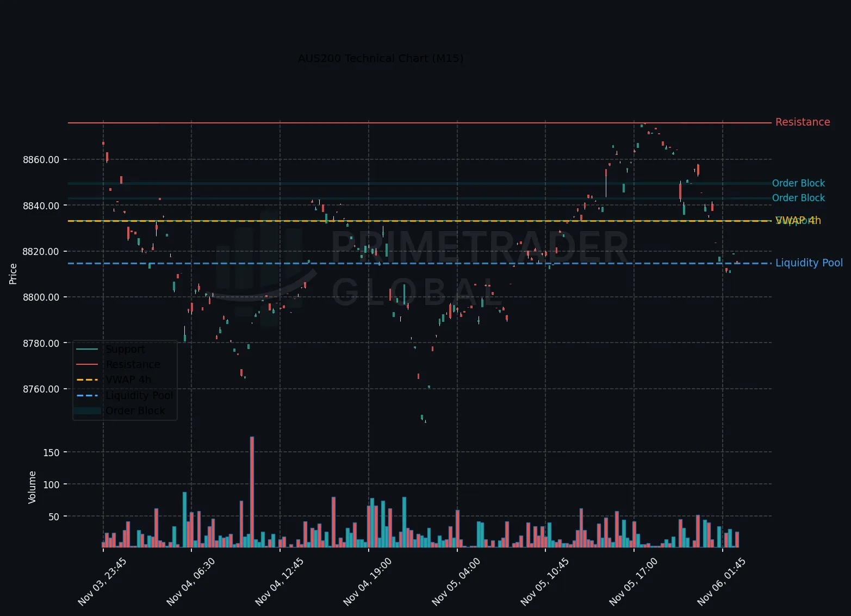Select the Nov 03, 23:45 time label
This screenshot has width=851, height=616.
tap(102, 581)
